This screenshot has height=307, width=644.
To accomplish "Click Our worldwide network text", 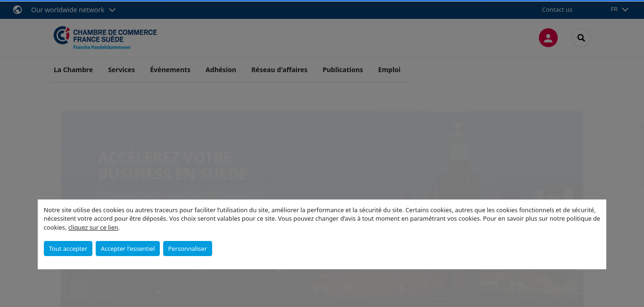I will (68, 9).
